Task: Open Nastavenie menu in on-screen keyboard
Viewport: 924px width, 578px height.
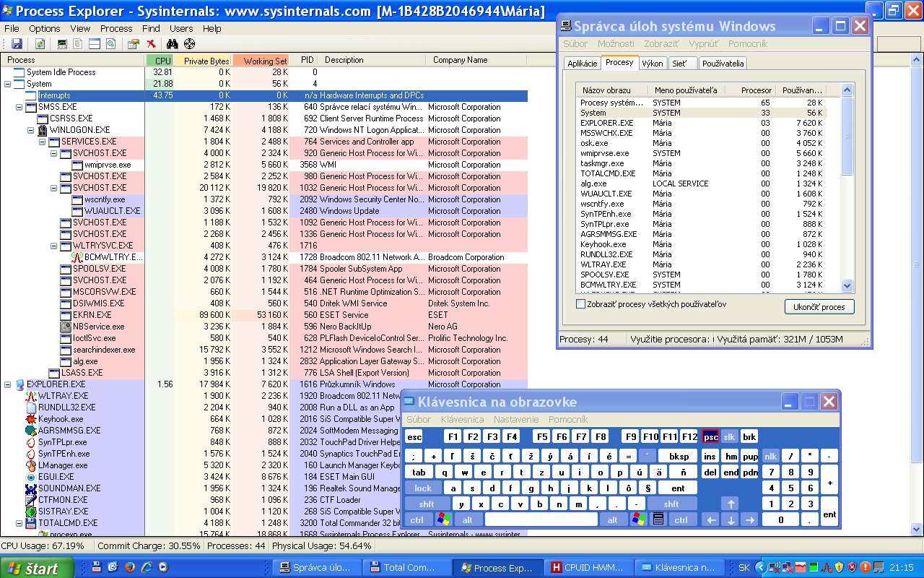Action: tap(515, 419)
